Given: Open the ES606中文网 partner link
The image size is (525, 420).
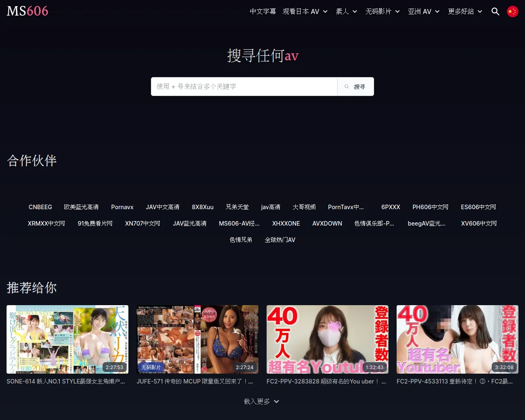Looking at the screenshot, I should pos(478,207).
